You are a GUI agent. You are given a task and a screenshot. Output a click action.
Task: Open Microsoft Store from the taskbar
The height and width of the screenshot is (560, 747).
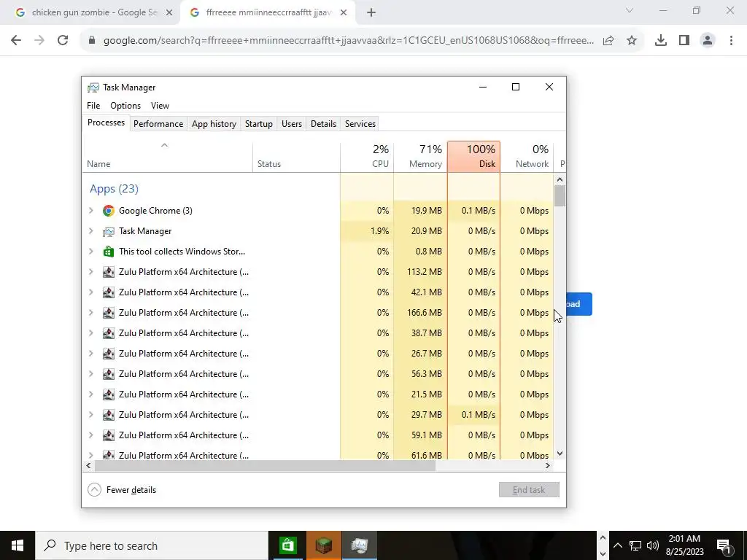(x=287, y=545)
